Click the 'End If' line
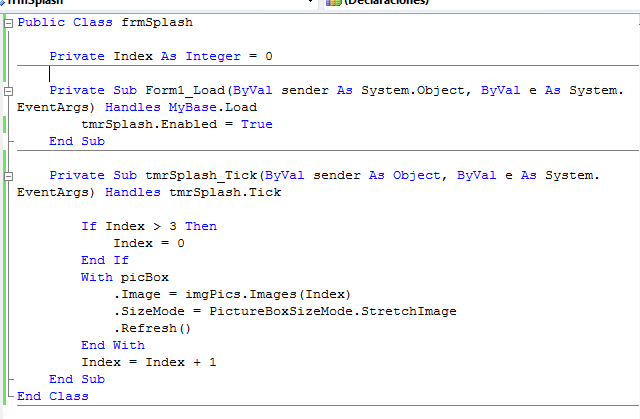 click(x=105, y=260)
